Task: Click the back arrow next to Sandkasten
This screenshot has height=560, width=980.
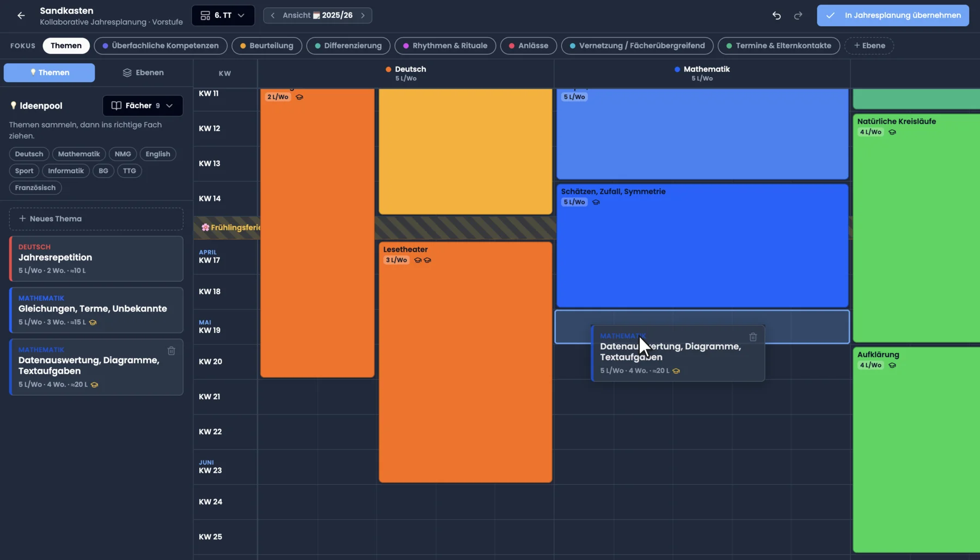Action: tap(21, 16)
